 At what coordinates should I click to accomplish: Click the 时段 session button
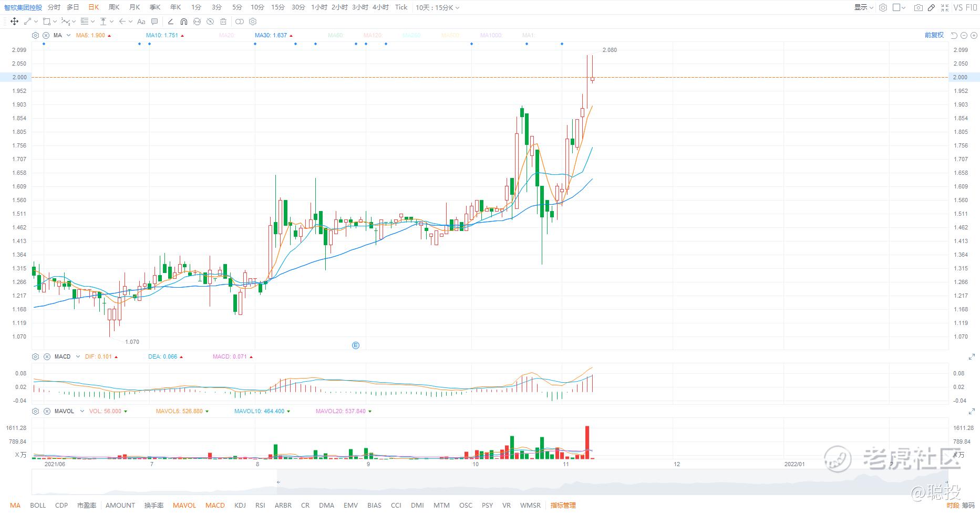click(953, 506)
